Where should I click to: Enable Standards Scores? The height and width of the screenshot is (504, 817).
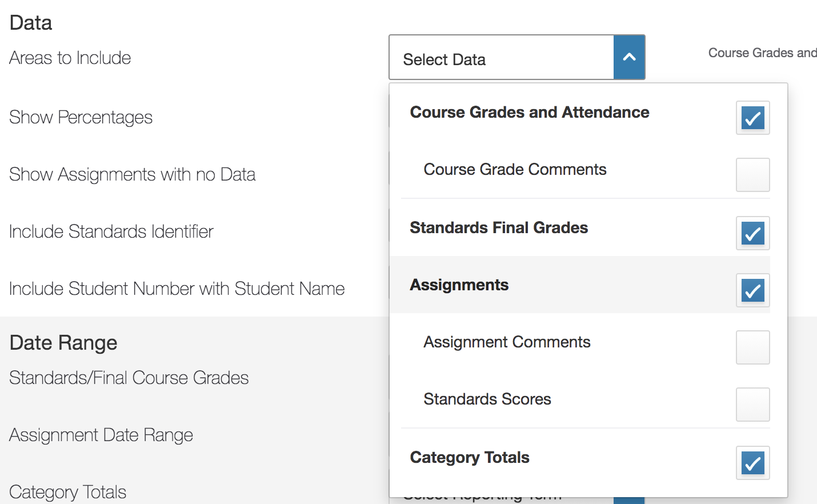click(752, 405)
